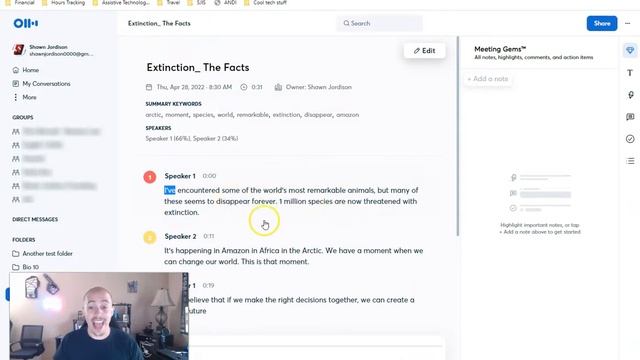The height and width of the screenshot is (360, 640).
Task: Click the highlighted word 'I've'
Action: coord(170,190)
